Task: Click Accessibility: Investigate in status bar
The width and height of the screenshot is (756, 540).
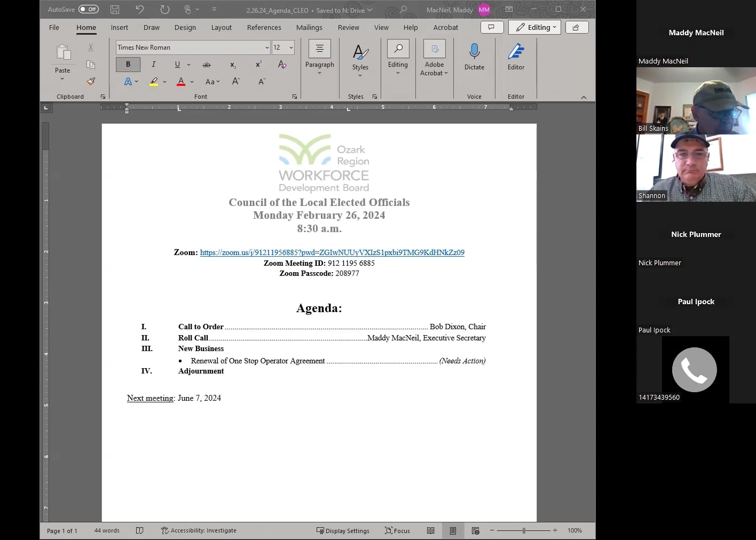Action: (199, 530)
